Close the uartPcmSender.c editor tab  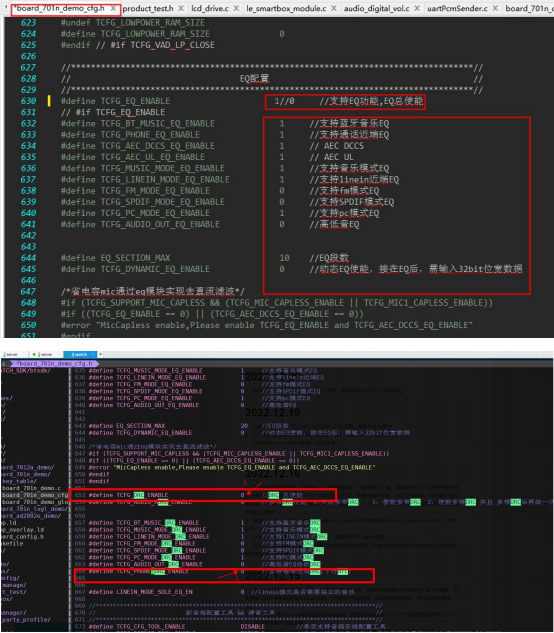coord(495,8)
